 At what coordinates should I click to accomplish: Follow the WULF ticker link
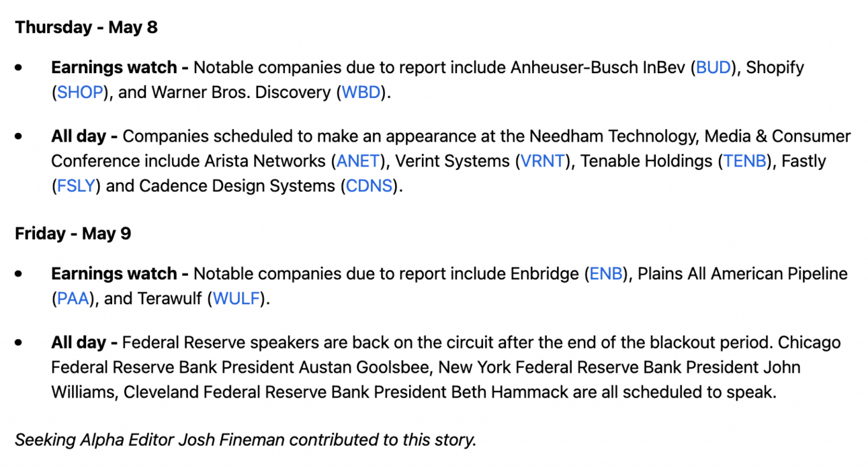pos(236,299)
